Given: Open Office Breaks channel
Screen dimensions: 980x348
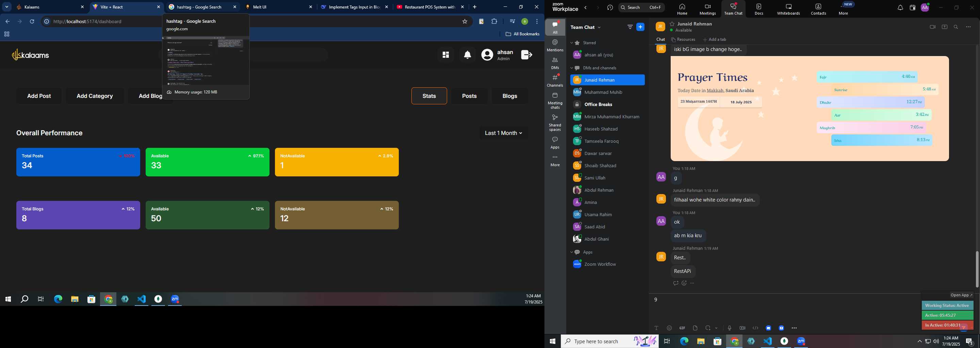Looking at the screenshot, I should tap(607, 104).
